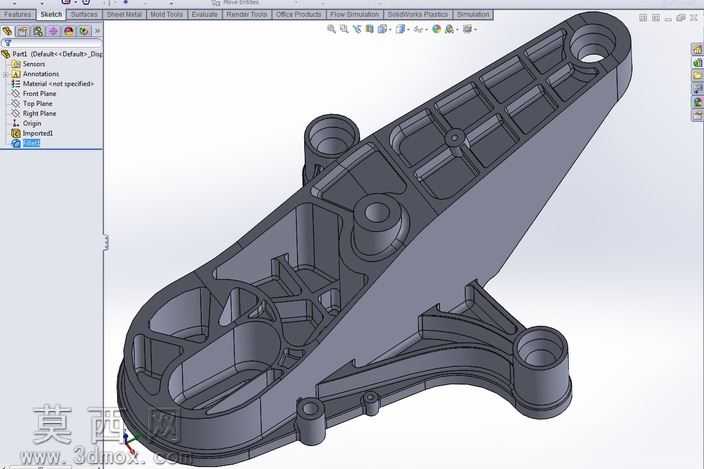The image size is (704, 469).
Task: Open the ConfigurationManager tab
Action: point(38,31)
